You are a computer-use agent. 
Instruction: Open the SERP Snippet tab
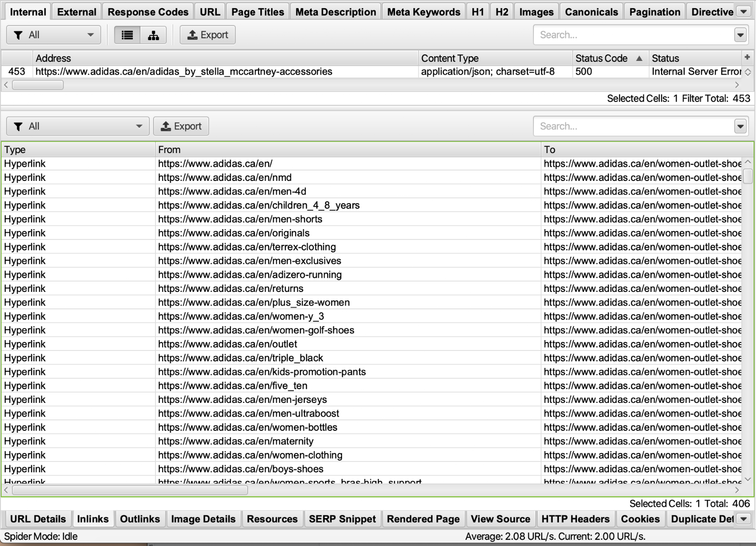(x=342, y=519)
